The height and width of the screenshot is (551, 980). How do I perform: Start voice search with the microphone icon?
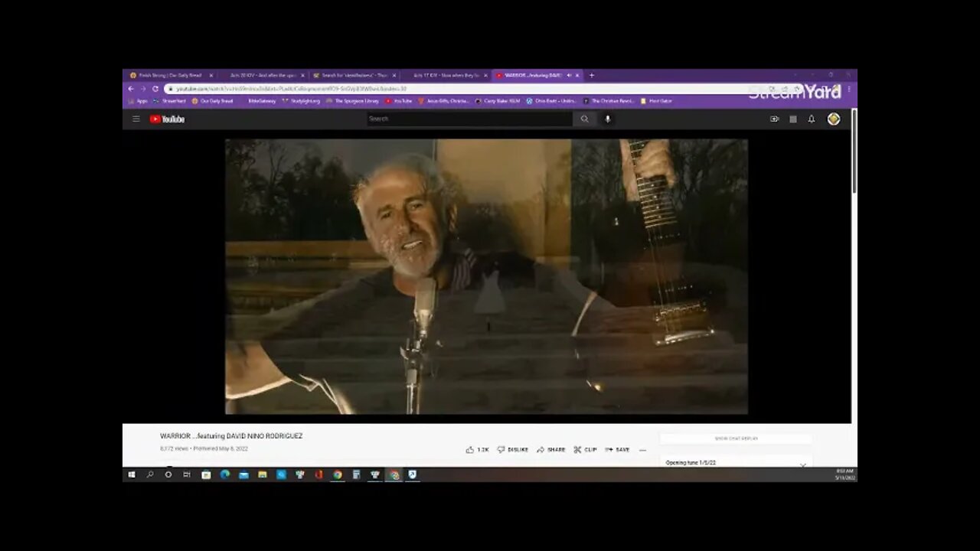(x=608, y=119)
